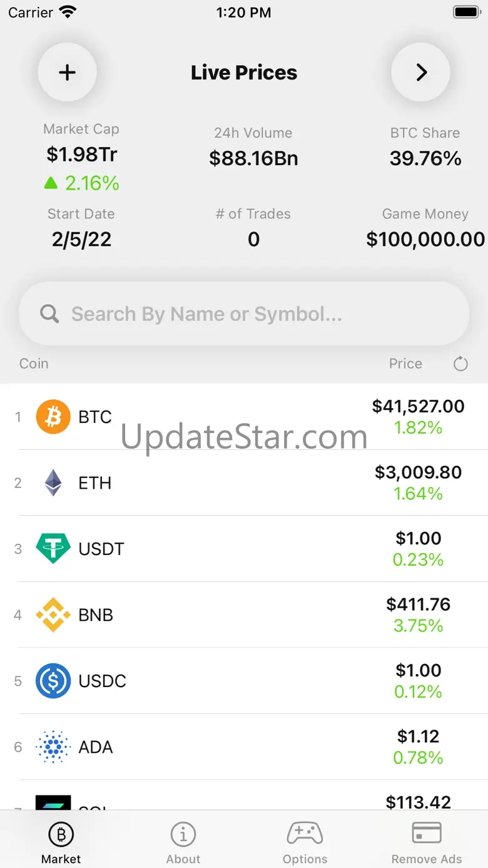Screen dimensions: 488x868
Task: Tap the right chevron next to Live Prices
Action: 420,73
